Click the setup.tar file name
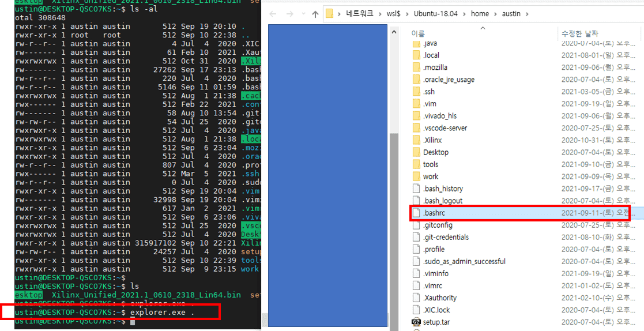The image size is (644, 331). [x=436, y=322]
